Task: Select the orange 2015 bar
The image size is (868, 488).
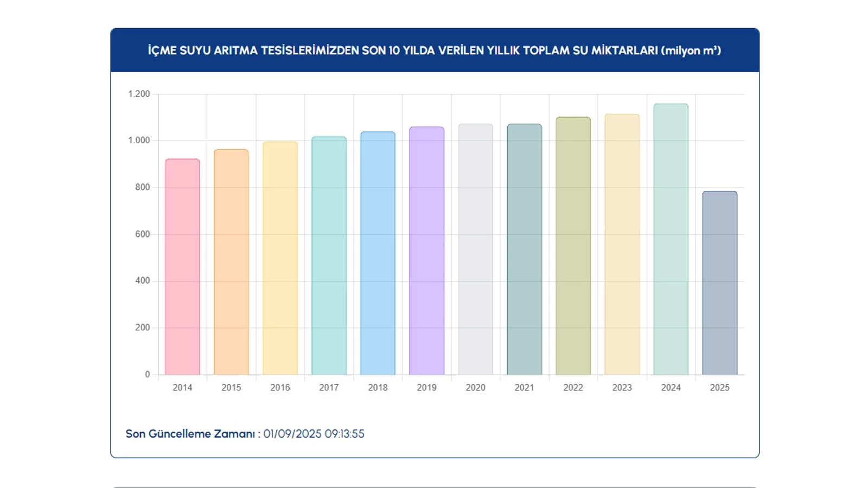Action: pyautogui.click(x=231, y=262)
